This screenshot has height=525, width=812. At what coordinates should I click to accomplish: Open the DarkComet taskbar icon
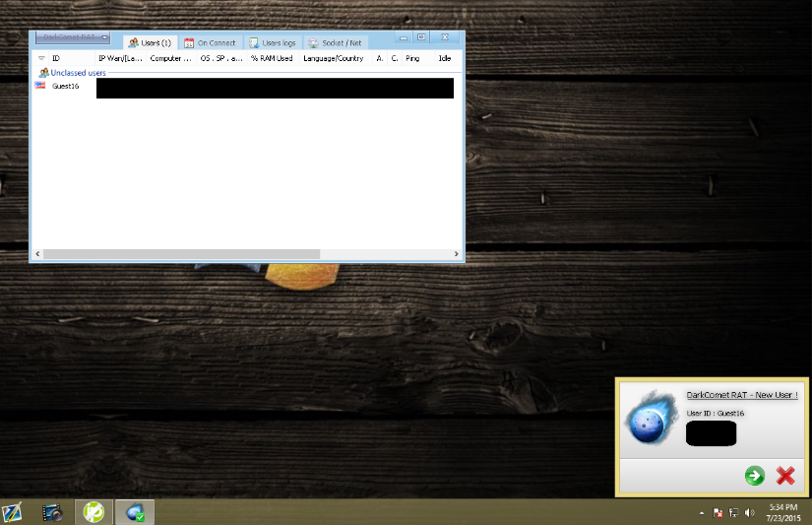coord(135,512)
